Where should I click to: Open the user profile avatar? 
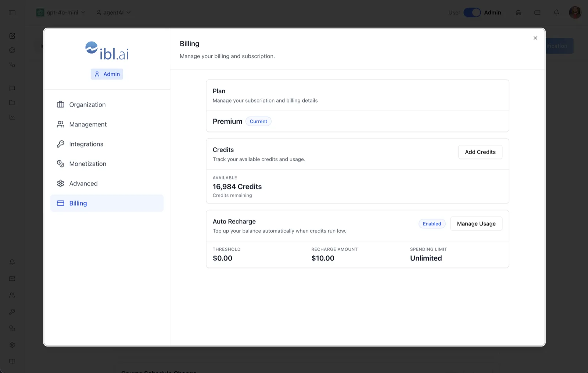coord(575,12)
